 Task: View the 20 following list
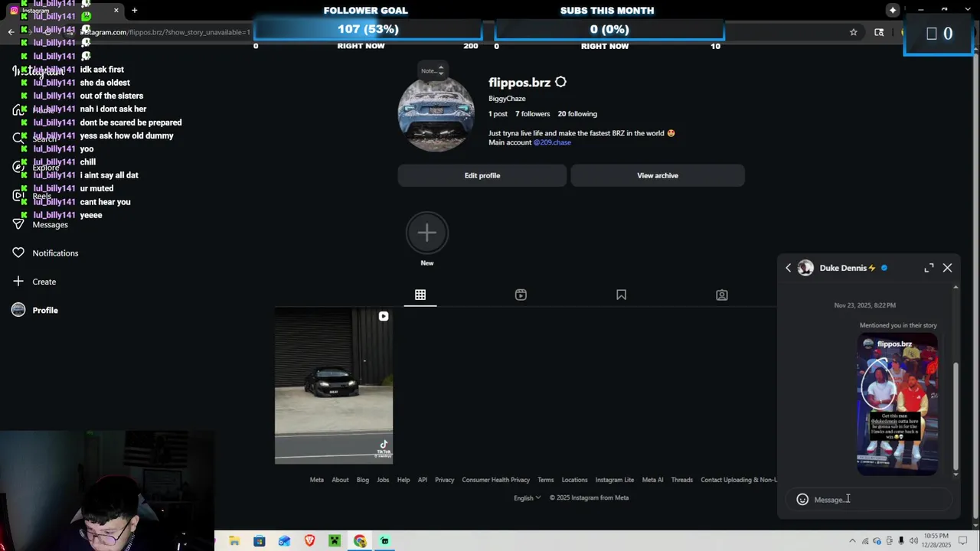point(577,114)
